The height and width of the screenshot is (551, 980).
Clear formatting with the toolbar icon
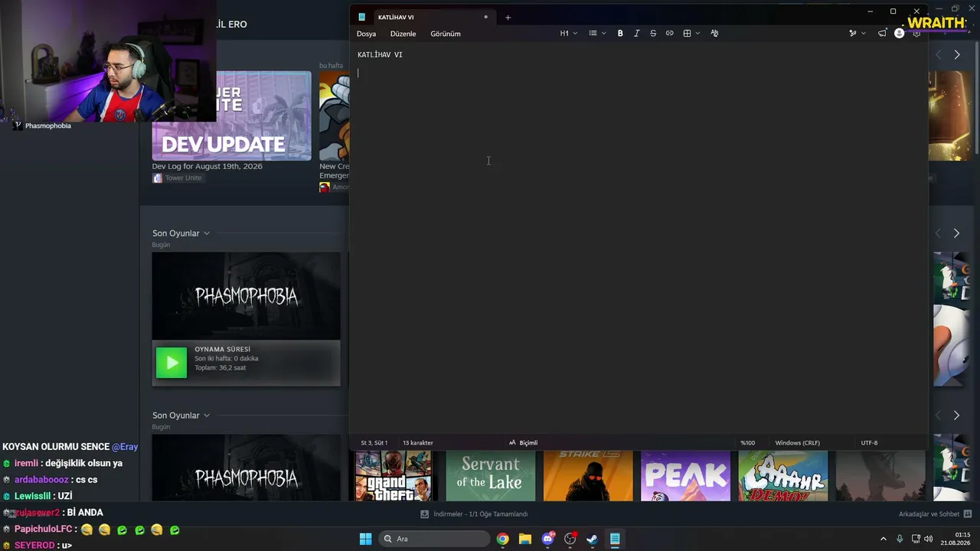tap(714, 34)
